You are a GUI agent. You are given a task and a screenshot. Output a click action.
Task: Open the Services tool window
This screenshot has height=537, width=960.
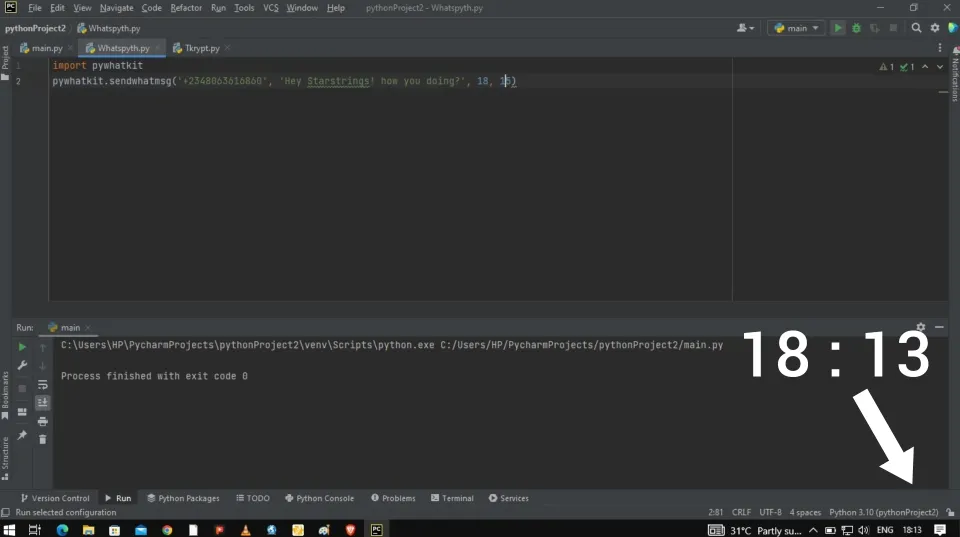point(508,498)
